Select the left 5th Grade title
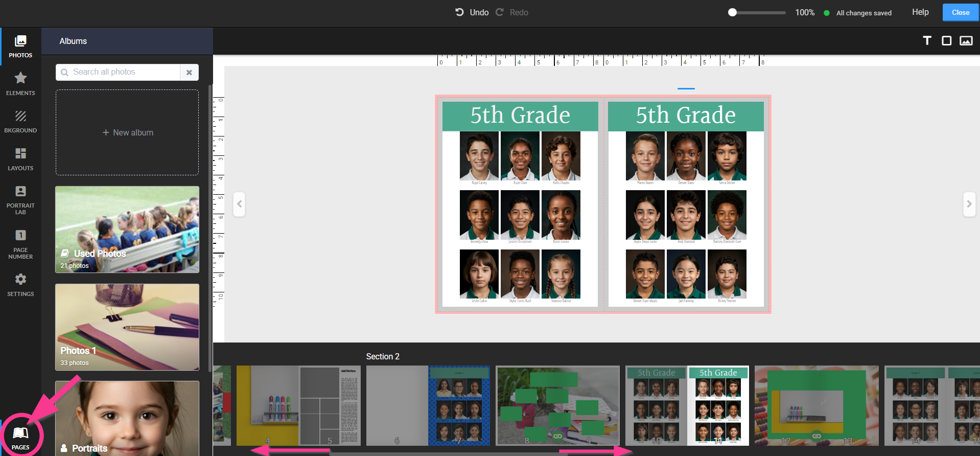 tap(520, 116)
